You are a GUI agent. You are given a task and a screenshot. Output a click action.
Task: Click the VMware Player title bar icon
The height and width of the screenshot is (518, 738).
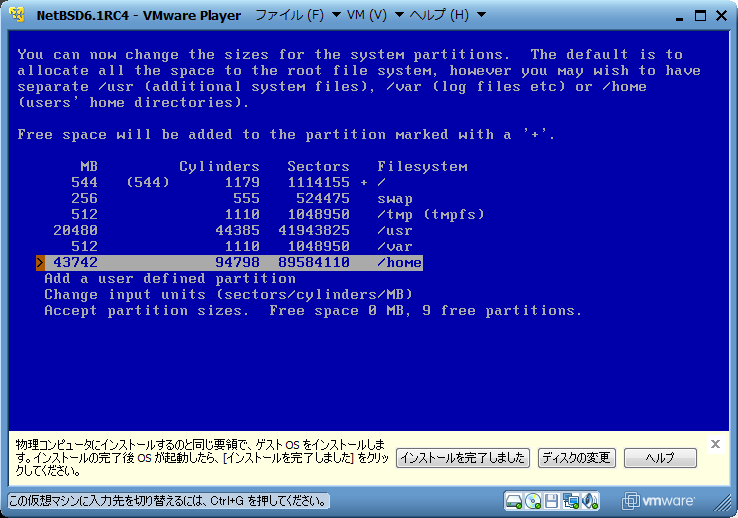(17, 15)
